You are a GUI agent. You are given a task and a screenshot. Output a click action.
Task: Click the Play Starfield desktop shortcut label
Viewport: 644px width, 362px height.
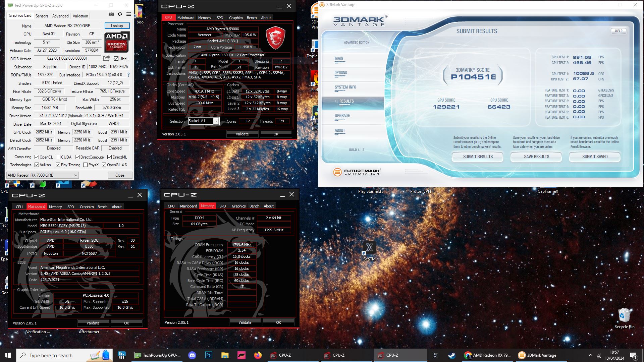(x=369, y=191)
